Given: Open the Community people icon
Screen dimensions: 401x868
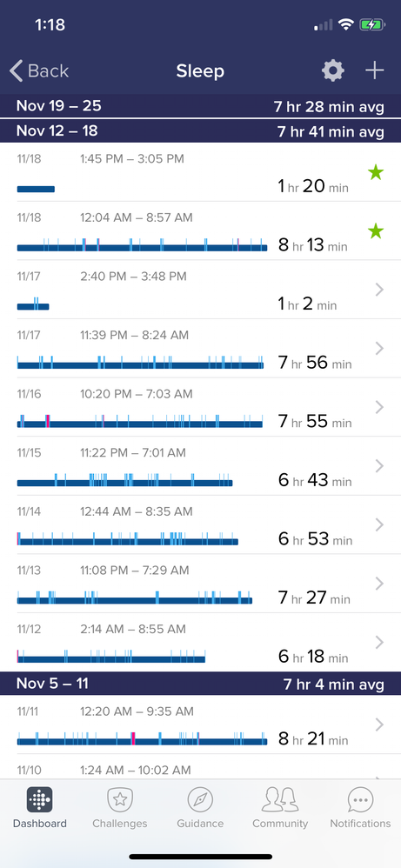Looking at the screenshot, I should [280, 799].
